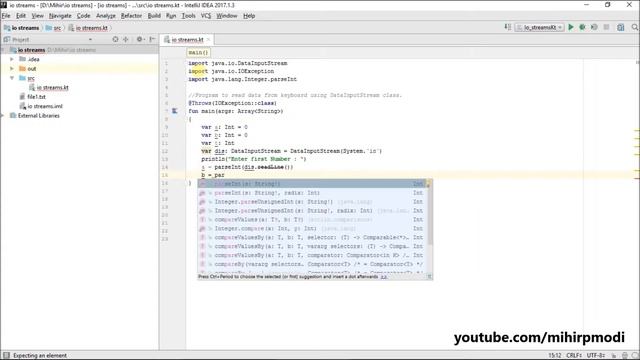Collapse all in Project panel
Screen dimensions: 640x360
coord(126,39)
